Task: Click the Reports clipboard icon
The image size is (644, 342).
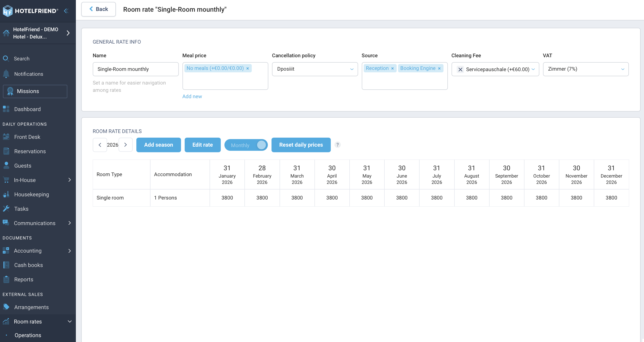Action: [x=6, y=279]
